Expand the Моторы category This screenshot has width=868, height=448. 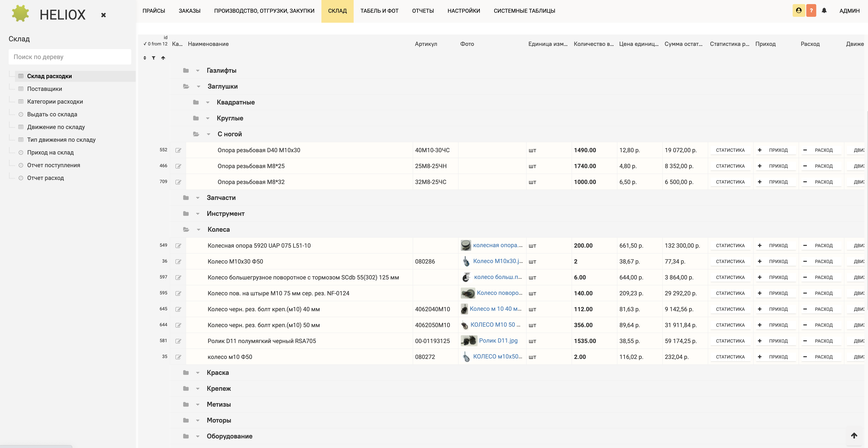pyautogui.click(x=198, y=420)
